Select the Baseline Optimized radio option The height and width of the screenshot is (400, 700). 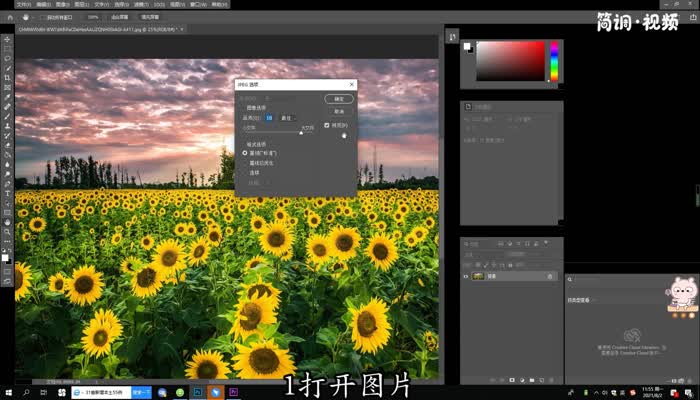[x=246, y=162]
